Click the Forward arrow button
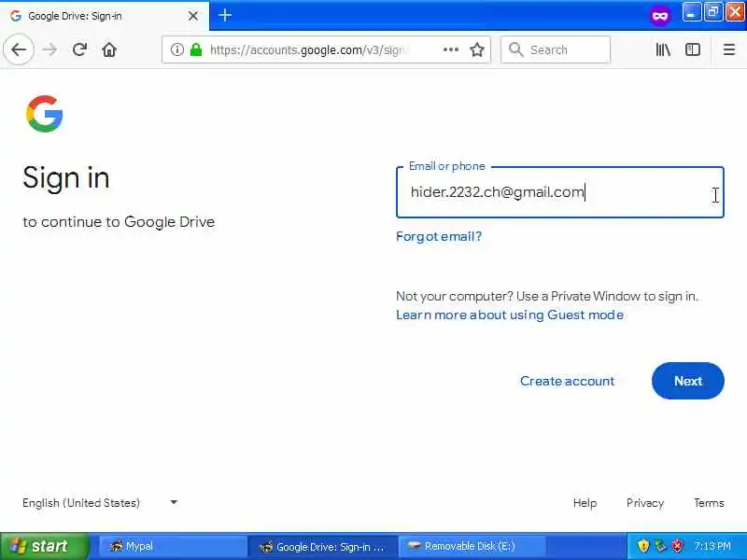This screenshot has width=747, height=560. [x=49, y=49]
